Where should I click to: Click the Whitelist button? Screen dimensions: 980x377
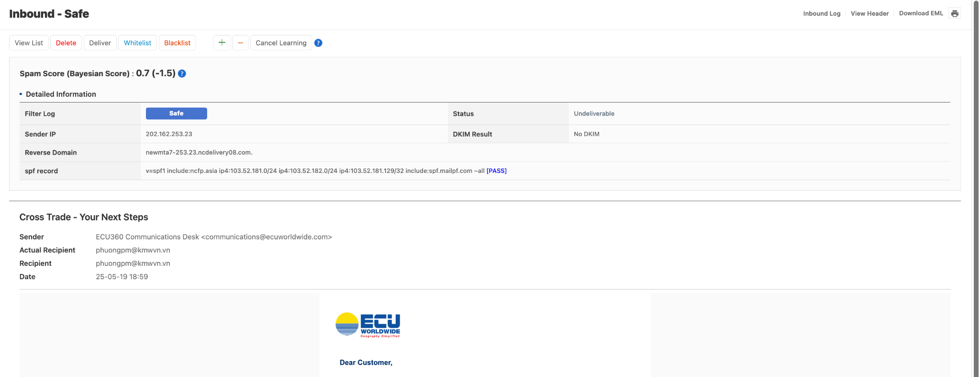(x=137, y=43)
